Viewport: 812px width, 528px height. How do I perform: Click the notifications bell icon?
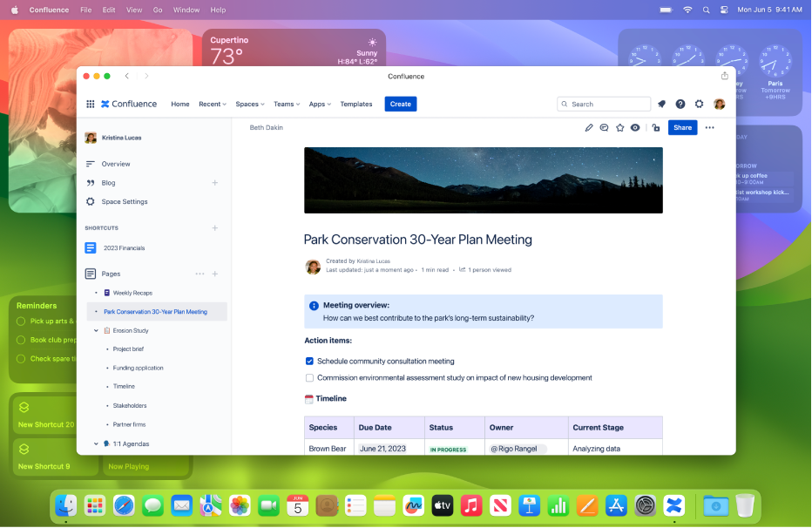click(661, 104)
